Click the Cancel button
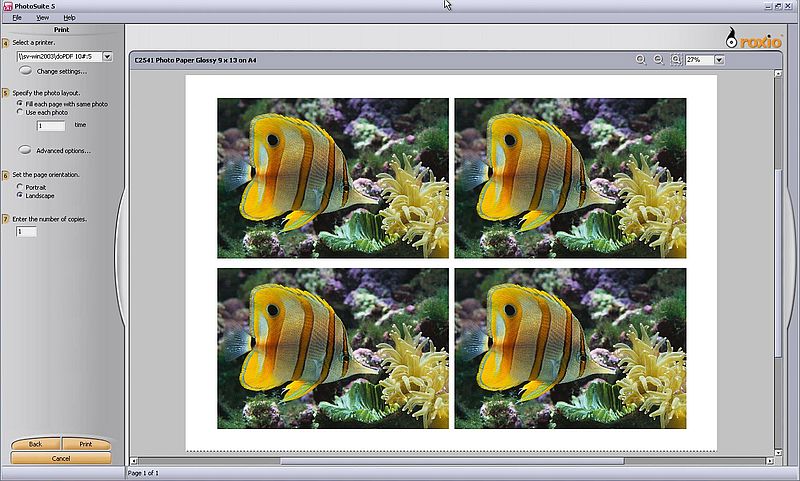Viewport: 800px width, 481px height. click(x=61, y=458)
